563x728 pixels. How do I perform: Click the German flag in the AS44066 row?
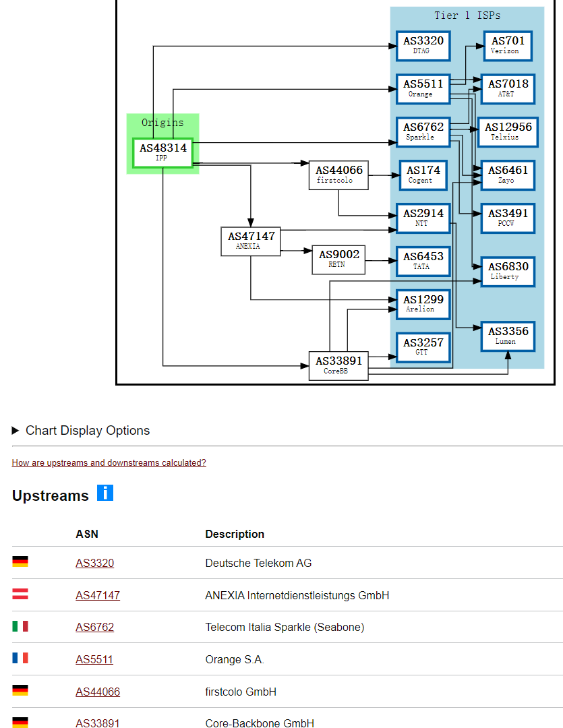pos(20,690)
